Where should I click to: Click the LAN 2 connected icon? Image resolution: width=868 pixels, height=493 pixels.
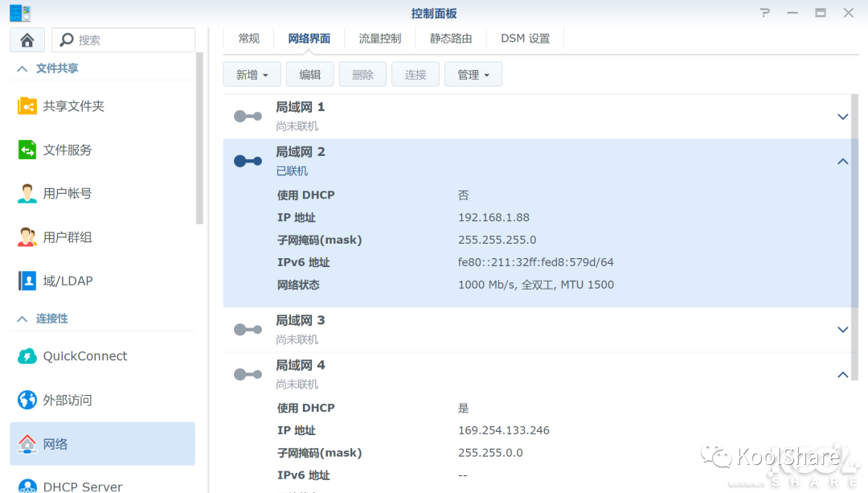pos(248,161)
